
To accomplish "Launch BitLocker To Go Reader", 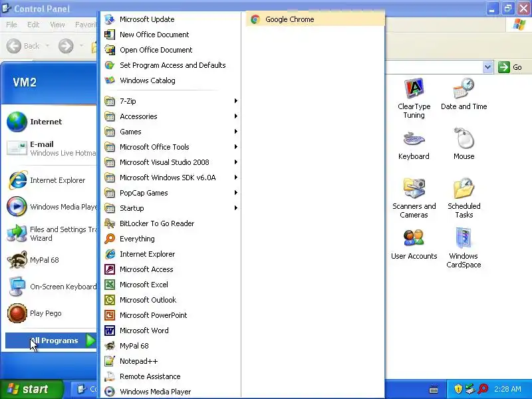I will pyautogui.click(x=171, y=223).
